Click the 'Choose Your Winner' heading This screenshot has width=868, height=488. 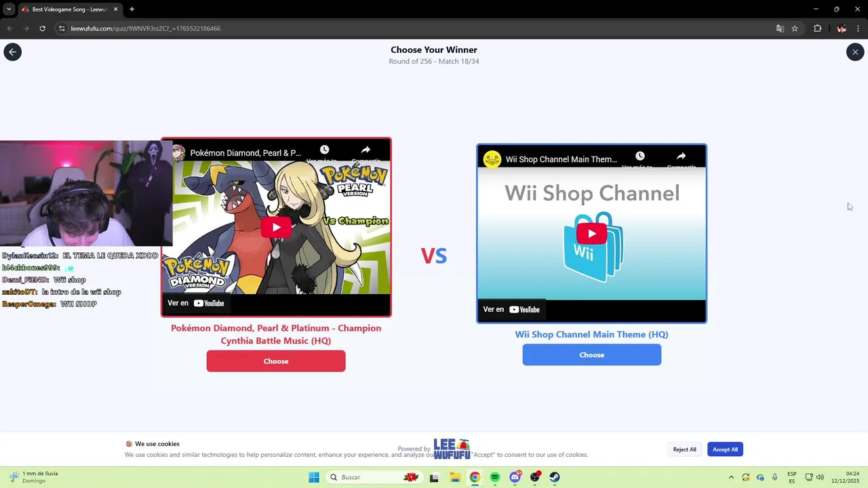point(434,49)
